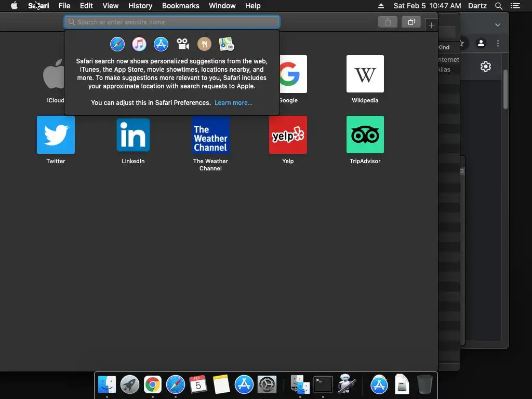Open Automator robot from the Dock
The height and width of the screenshot is (399, 532).
[x=345, y=384]
